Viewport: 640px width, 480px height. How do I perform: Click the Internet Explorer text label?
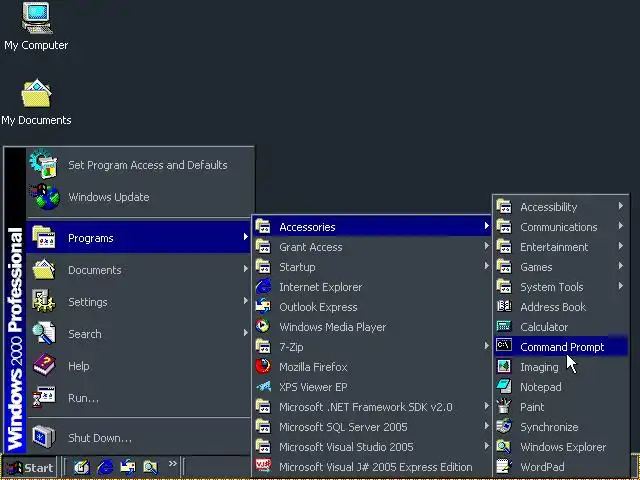click(321, 287)
